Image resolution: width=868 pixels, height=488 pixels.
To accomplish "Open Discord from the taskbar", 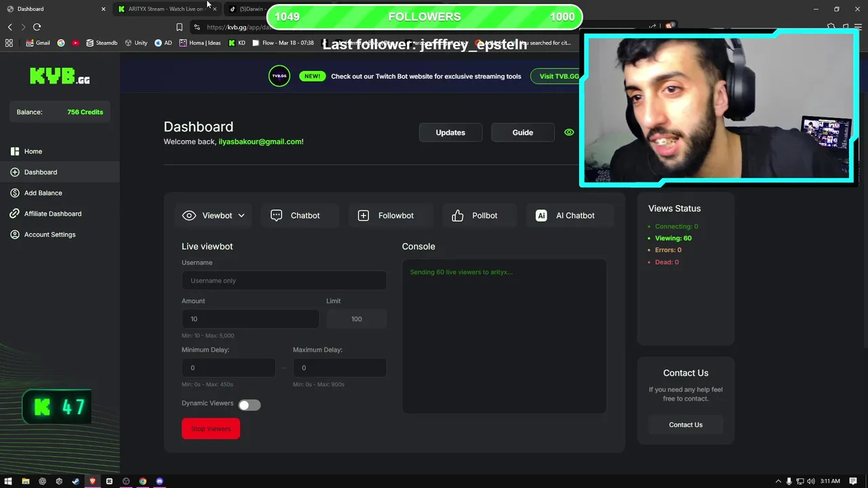I will point(159,481).
